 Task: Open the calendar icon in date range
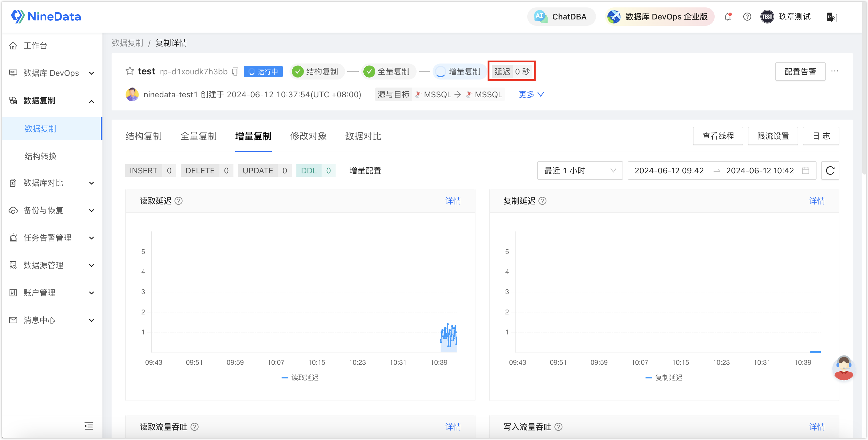click(806, 171)
